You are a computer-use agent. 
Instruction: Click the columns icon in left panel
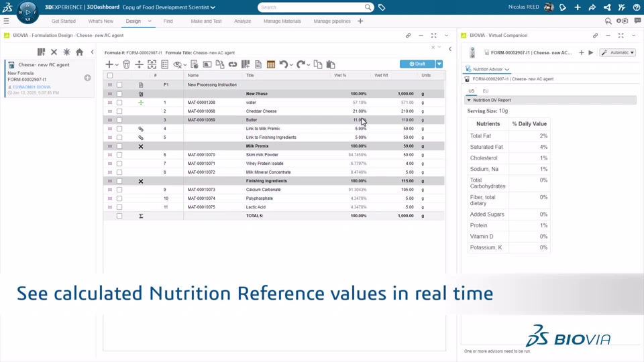coord(41,52)
